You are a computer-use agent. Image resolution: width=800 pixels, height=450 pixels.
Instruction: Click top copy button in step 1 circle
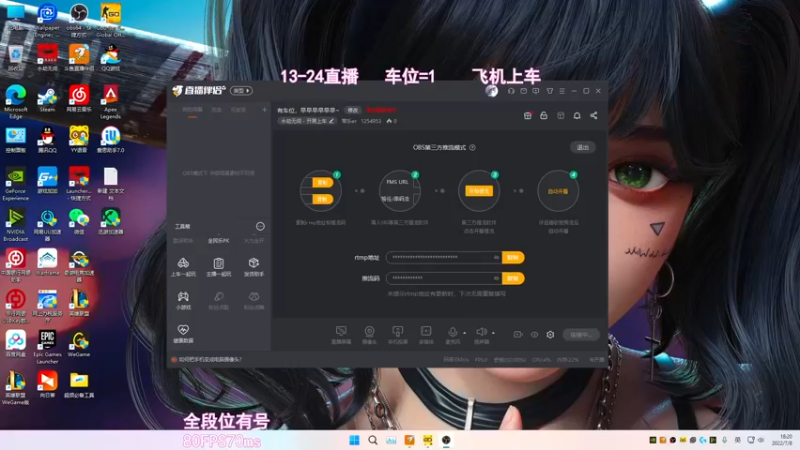coord(322,183)
